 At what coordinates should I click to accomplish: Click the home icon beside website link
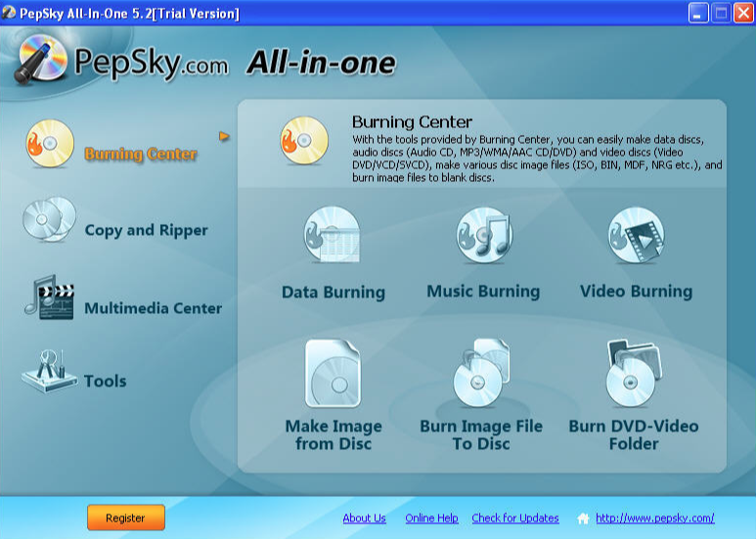584,518
